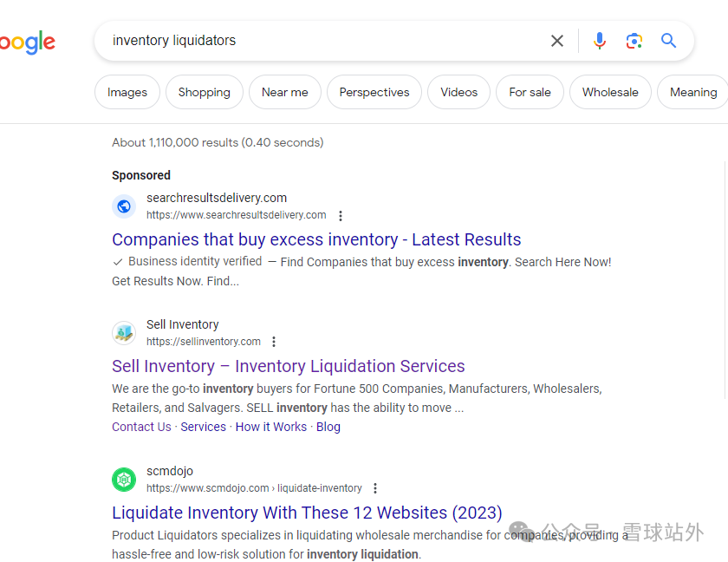The height and width of the screenshot is (562, 728).
Task: Click the Google logo
Action: [28, 42]
